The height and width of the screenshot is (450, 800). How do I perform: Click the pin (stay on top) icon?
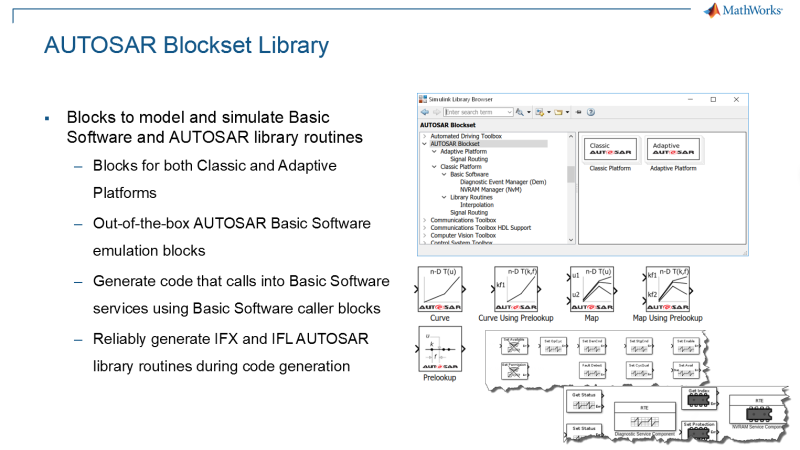click(x=579, y=112)
